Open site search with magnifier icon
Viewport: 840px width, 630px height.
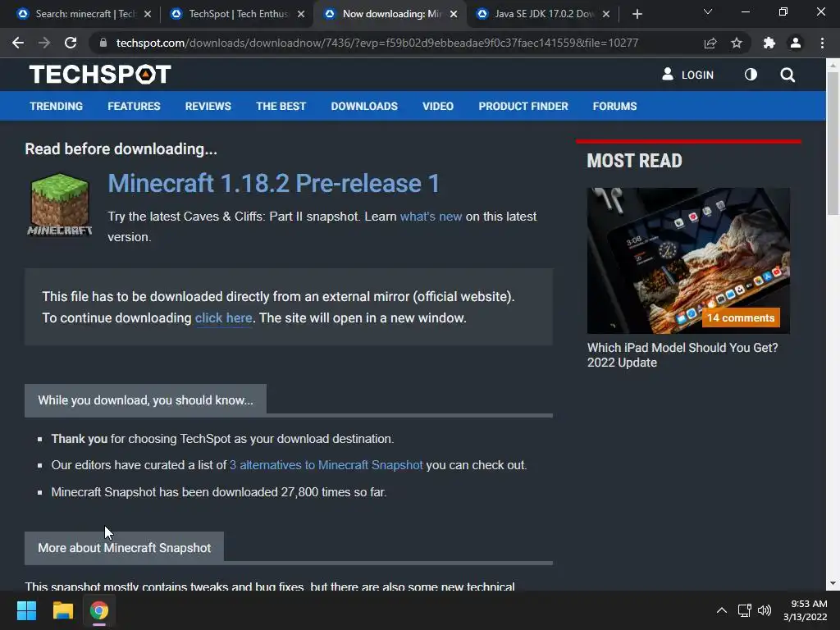coord(787,75)
